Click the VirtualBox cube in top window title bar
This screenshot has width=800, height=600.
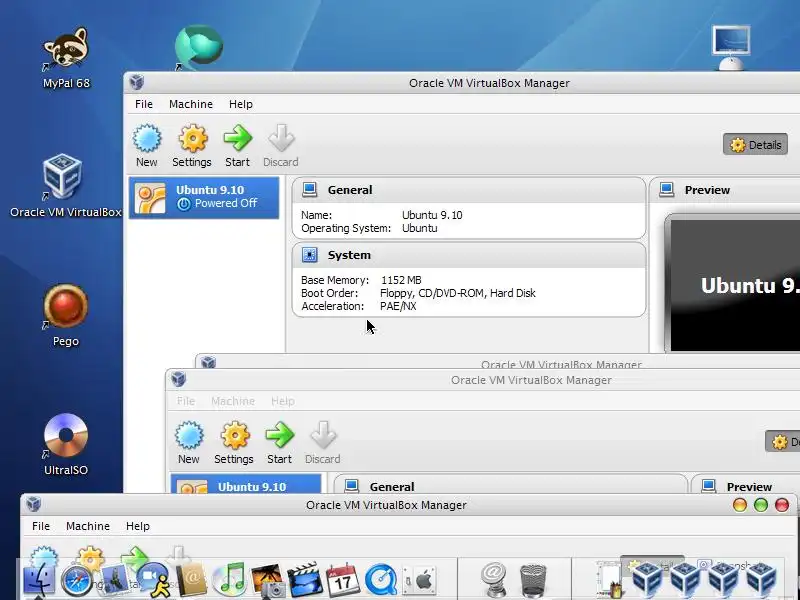[x=137, y=82]
